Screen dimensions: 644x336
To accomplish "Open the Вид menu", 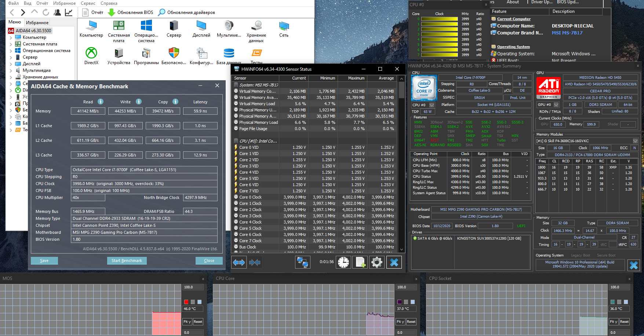I will tap(28, 3).
